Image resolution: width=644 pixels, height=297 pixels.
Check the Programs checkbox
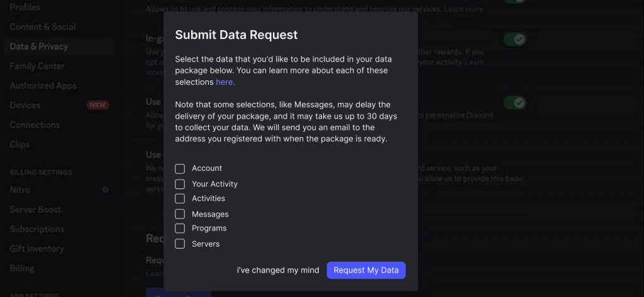click(180, 228)
